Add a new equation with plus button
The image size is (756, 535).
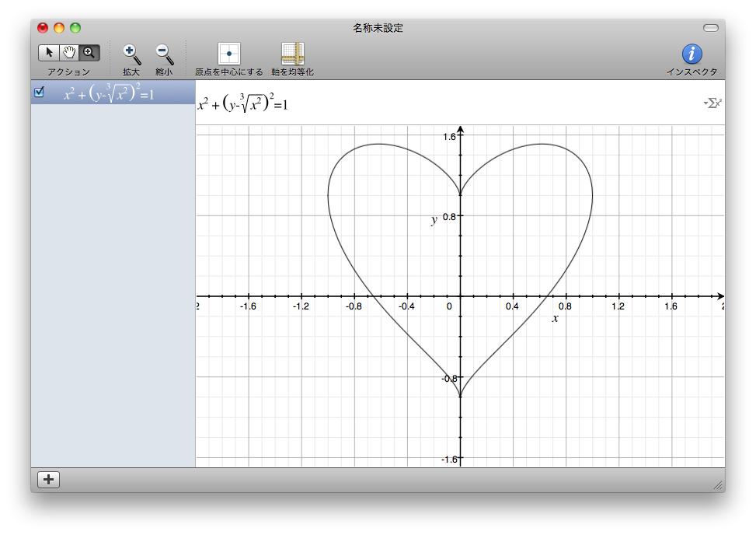[49, 480]
